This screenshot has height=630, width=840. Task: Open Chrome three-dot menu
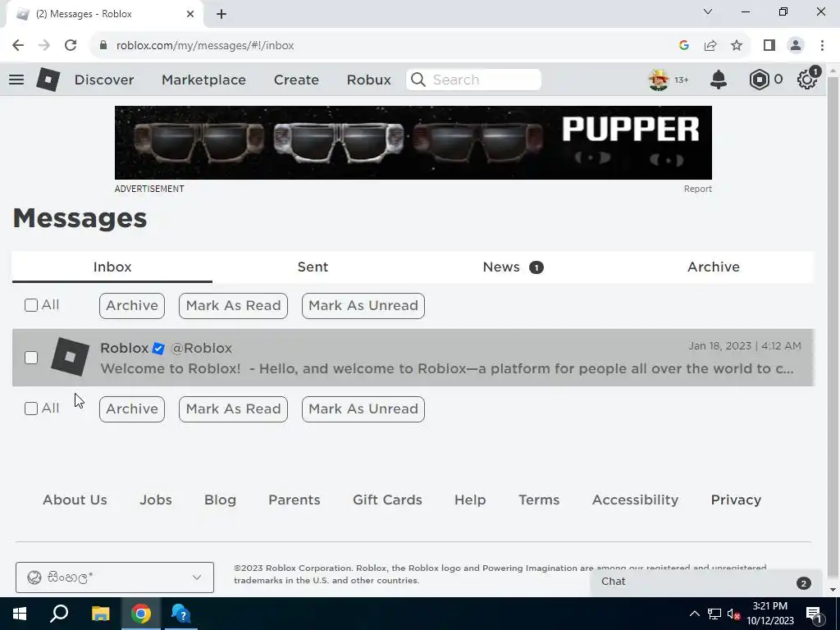[x=822, y=46]
